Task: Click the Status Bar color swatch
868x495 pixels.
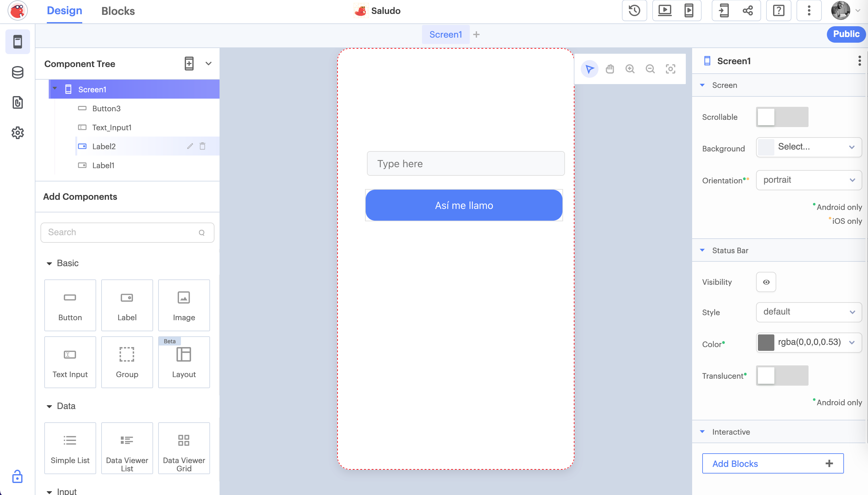Action: pos(766,342)
